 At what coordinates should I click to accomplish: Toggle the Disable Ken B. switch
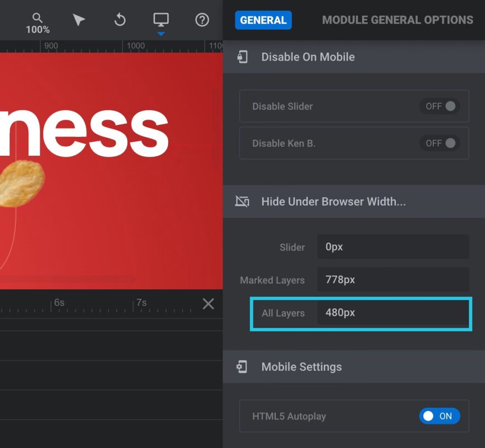pos(440,143)
